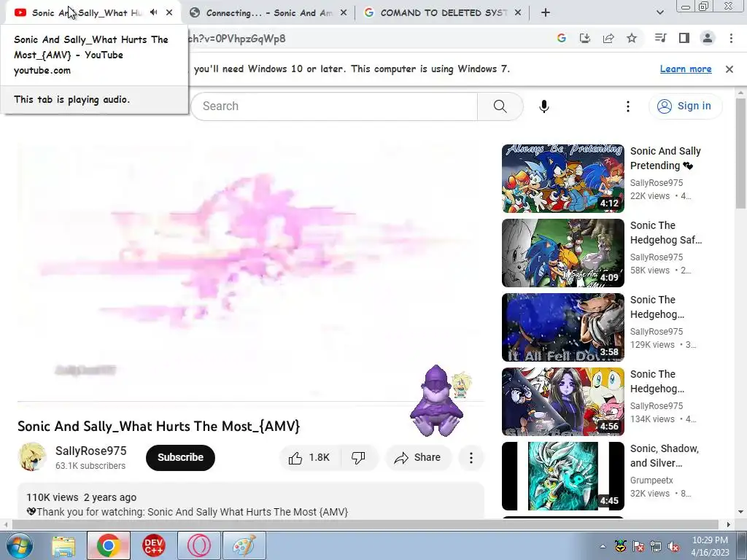The image size is (747, 560).
Task: Click the Chrome taskbar icon
Action: [108, 545]
